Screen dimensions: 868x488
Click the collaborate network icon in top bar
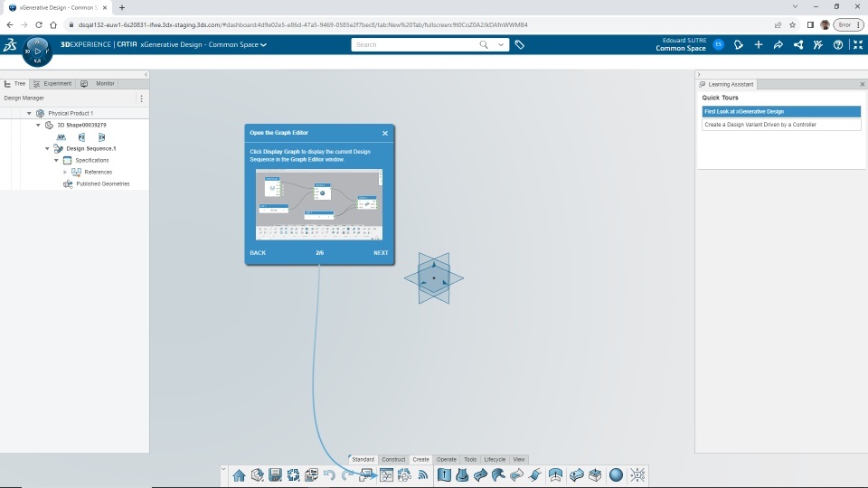pos(798,45)
